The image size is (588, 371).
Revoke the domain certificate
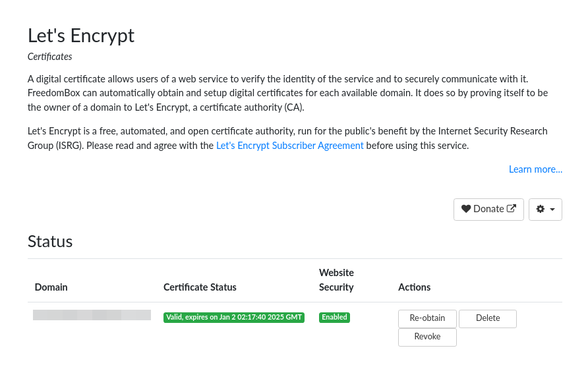coord(427,337)
